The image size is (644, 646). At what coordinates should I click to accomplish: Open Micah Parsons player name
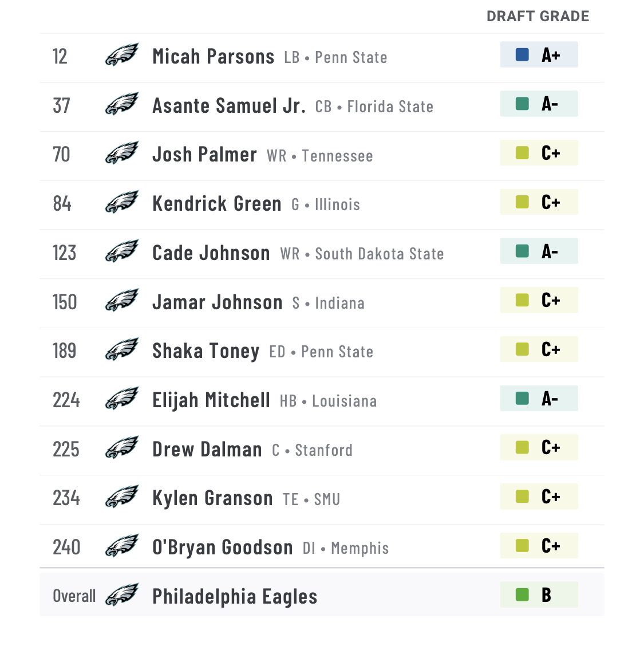point(214,57)
